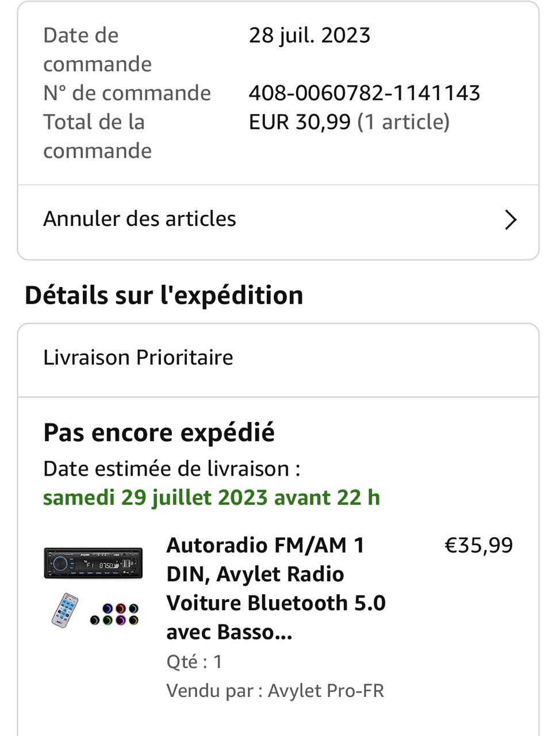Expand the Annuler des articles chevron

tap(510, 220)
